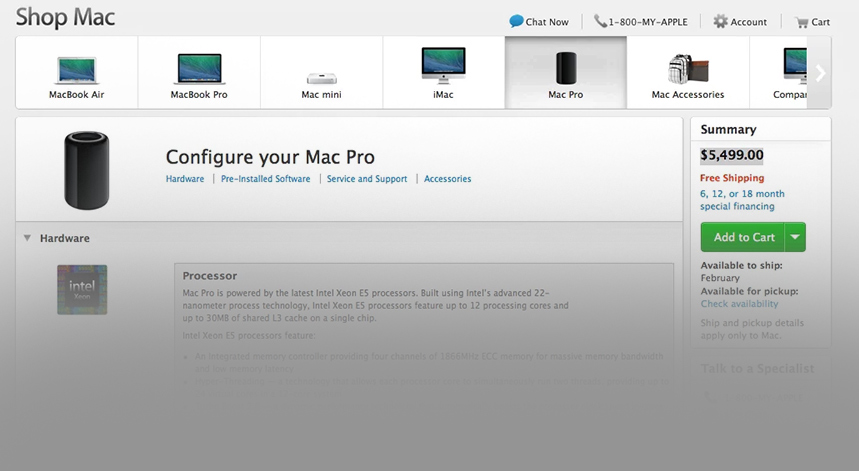Select the iMac product icon
This screenshot has height=471, width=859.
(x=443, y=65)
